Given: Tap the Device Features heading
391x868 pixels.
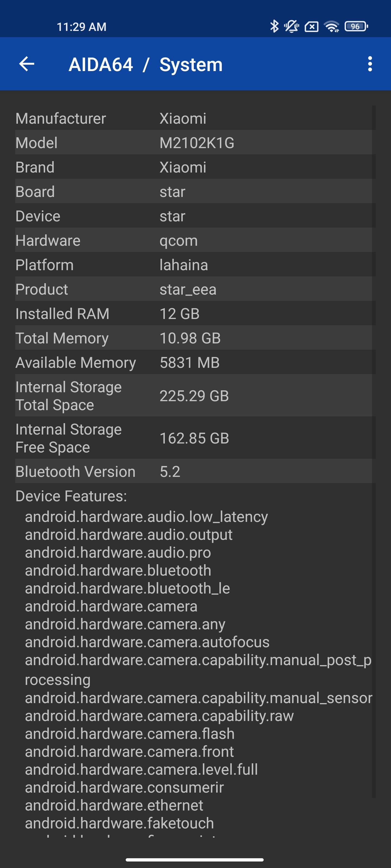Looking at the screenshot, I should click(71, 496).
